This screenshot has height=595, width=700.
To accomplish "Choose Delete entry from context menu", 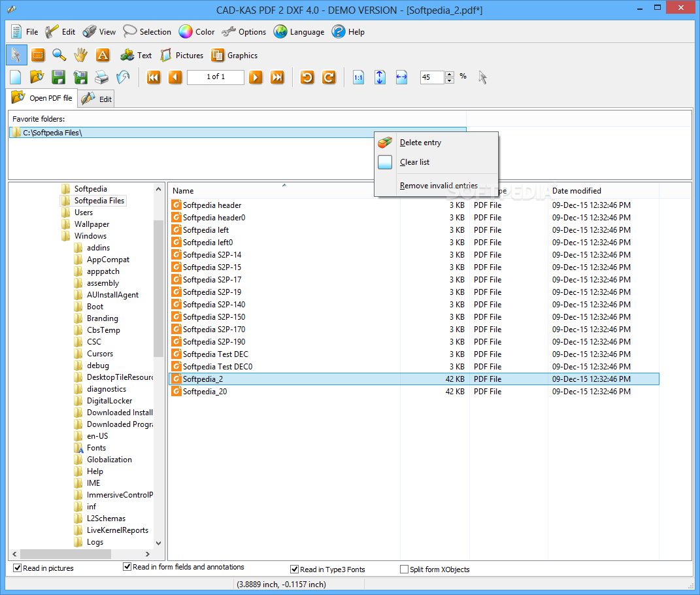I will click(x=436, y=143).
